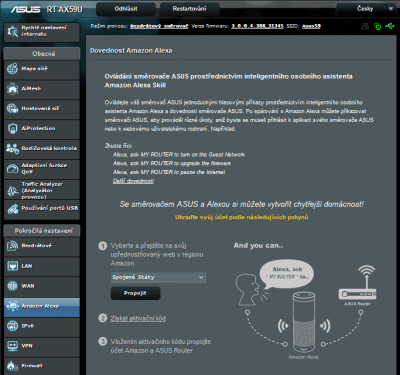Viewport: 400px width, 375px height.
Task: Open the VPN sidebar icon
Action: pyautogui.click(x=12, y=346)
